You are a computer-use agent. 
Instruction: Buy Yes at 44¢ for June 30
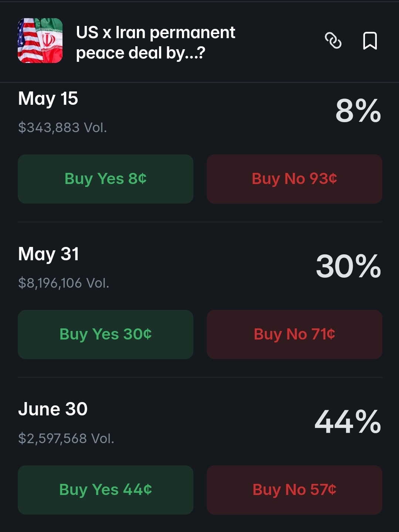105,490
